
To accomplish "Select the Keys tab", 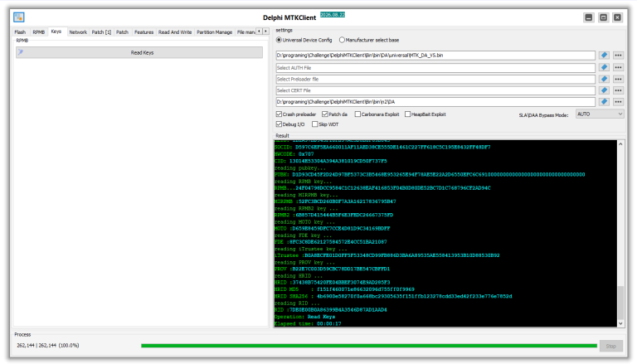I will coord(56,32).
